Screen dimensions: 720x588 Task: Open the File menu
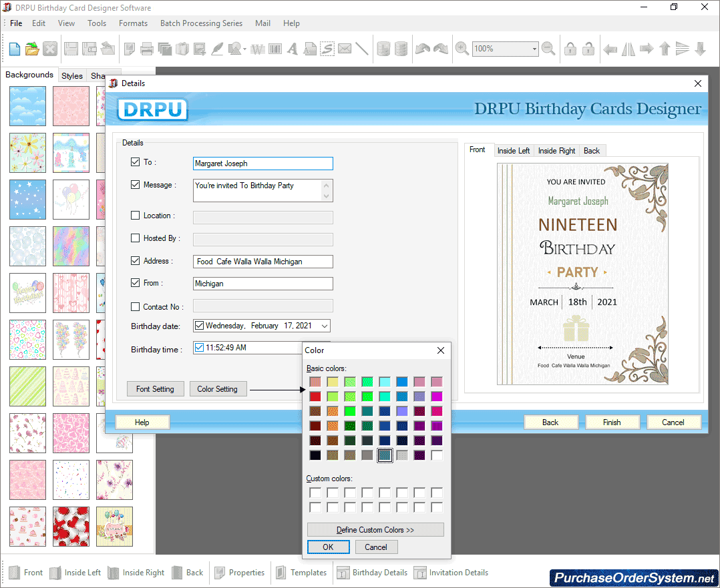[x=16, y=23]
